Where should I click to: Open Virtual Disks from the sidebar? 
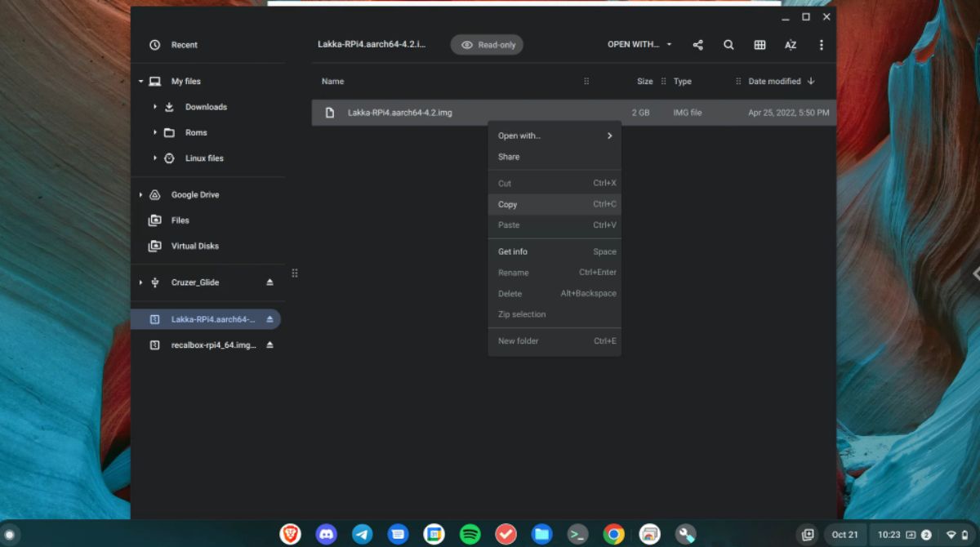pos(194,246)
